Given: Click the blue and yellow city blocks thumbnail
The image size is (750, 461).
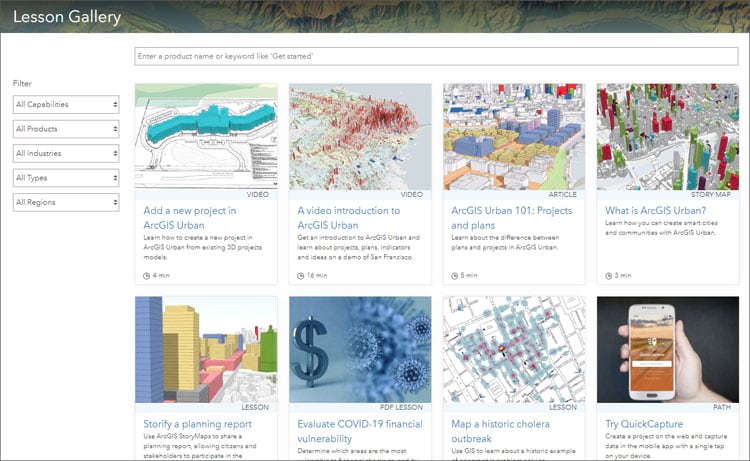Looking at the screenshot, I should click(514, 137).
